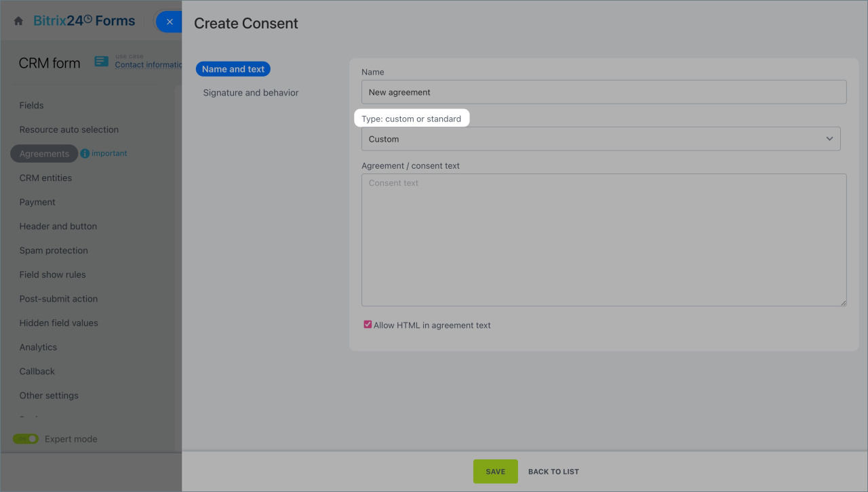Screen dimensions: 868x492
Task: Toggle the Expert mode switch
Action: (x=26, y=439)
